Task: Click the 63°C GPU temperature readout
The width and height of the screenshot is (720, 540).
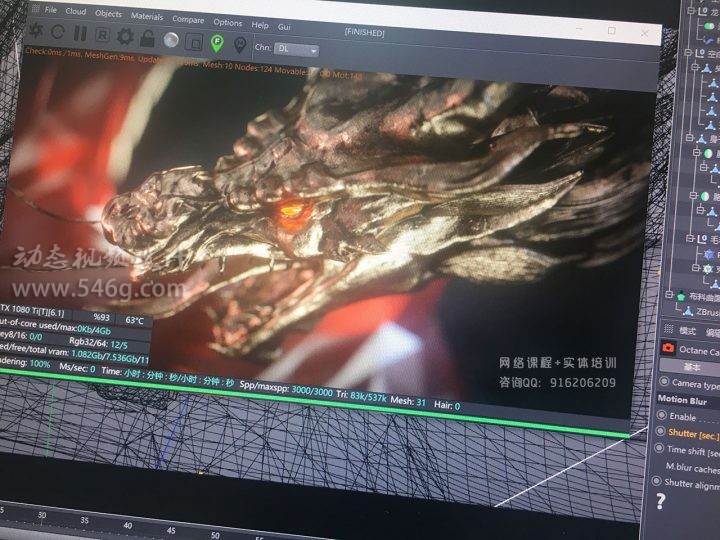Action: [135, 320]
